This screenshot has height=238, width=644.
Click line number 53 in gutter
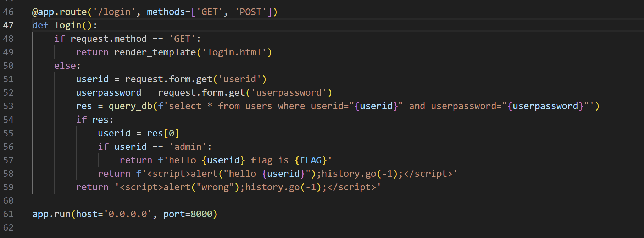[8, 106]
